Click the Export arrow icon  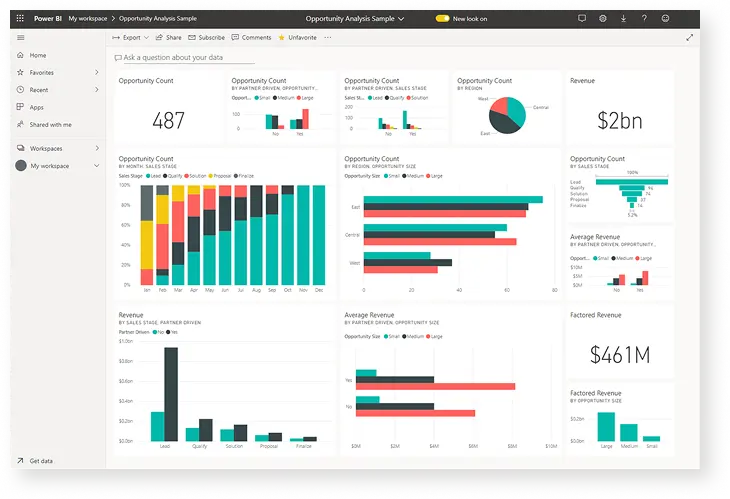(x=116, y=38)
